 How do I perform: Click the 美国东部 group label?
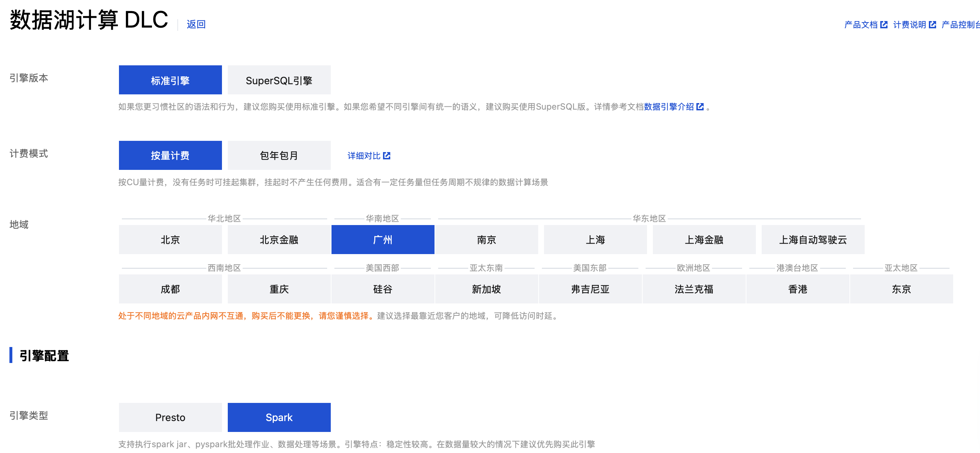click(590, 268)
